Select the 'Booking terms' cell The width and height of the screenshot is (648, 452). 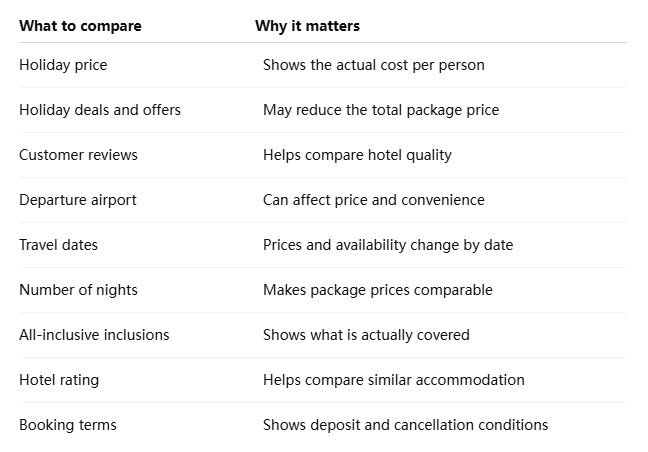point(68,425)
